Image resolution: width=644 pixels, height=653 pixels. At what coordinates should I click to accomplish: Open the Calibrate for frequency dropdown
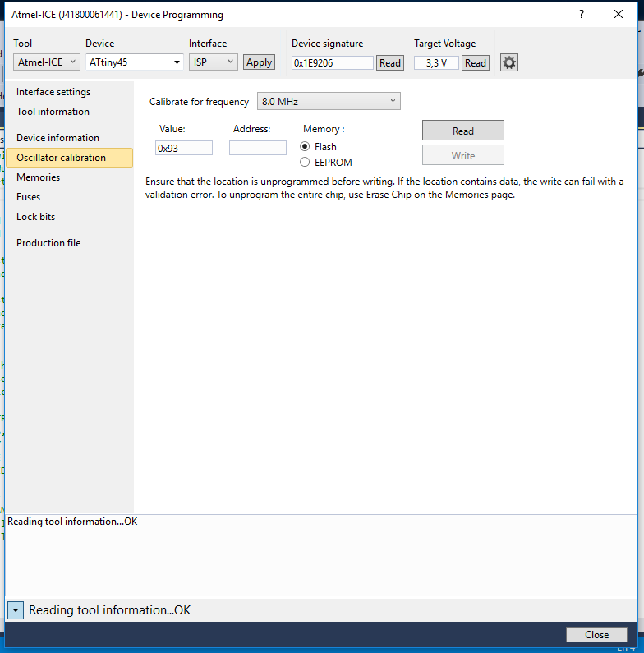click(329, 101)
